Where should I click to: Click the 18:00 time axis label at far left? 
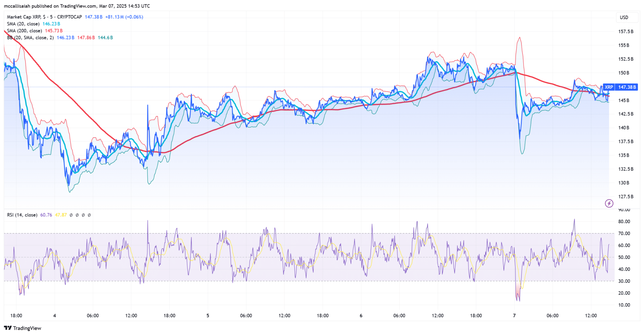coord(16,315)
